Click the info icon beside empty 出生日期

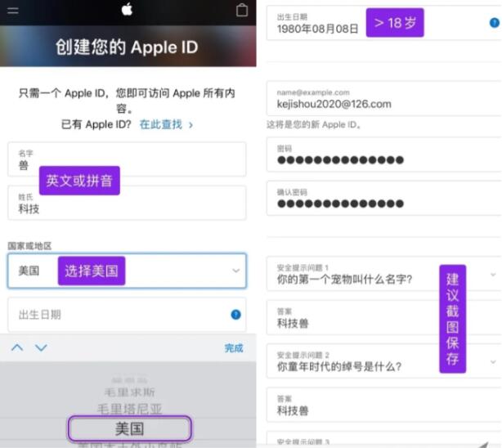click(235, 315)
